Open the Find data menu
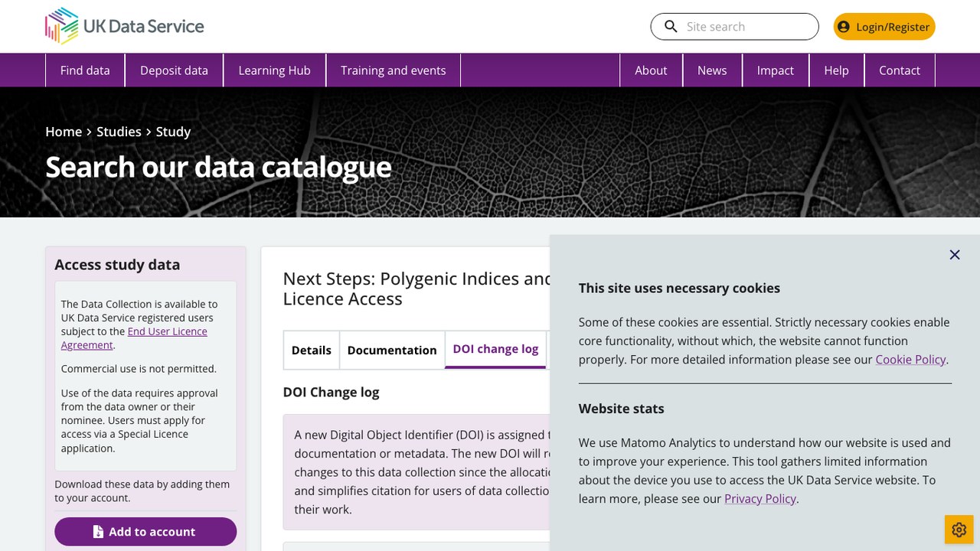This screenshot has width=980, height=551. tap(85, 70)
